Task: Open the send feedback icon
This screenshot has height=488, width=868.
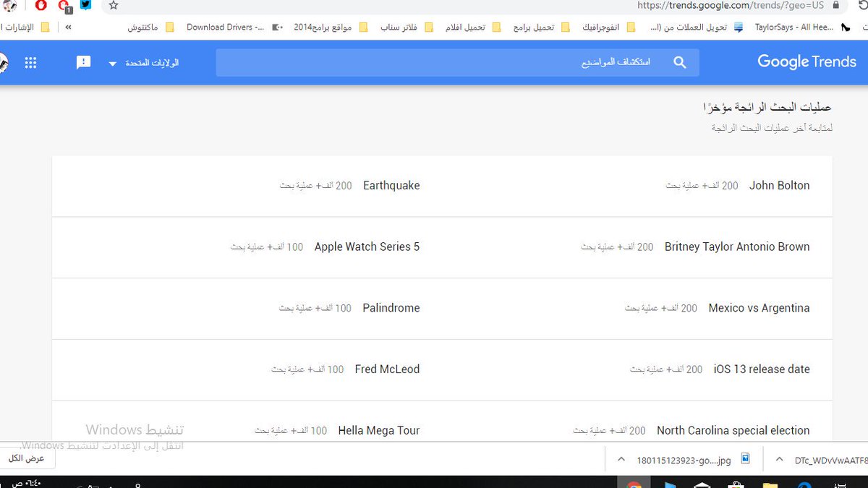Action: point(84,63)
